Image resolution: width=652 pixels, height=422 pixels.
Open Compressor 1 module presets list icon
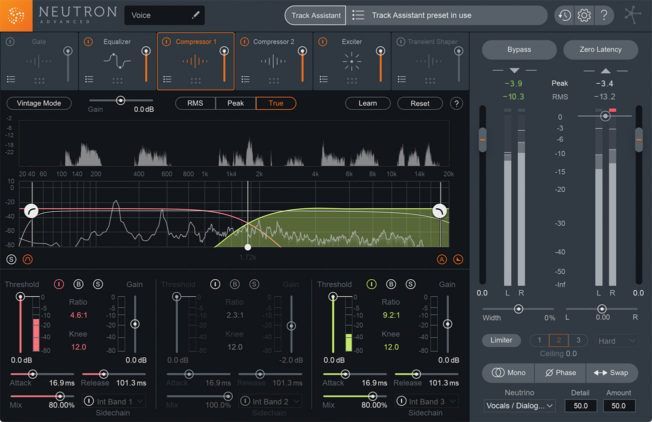click(x=167, y=79)
